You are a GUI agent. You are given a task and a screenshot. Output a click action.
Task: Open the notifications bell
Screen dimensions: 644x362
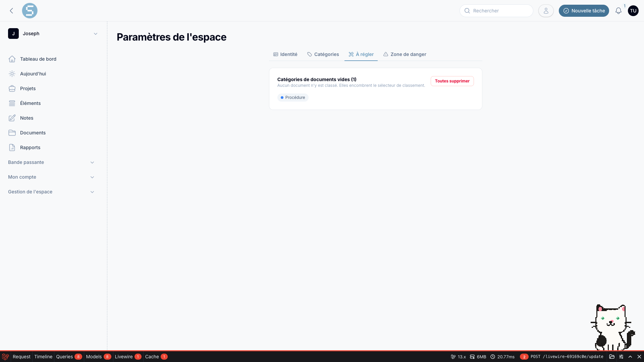[x=618, y=11]
